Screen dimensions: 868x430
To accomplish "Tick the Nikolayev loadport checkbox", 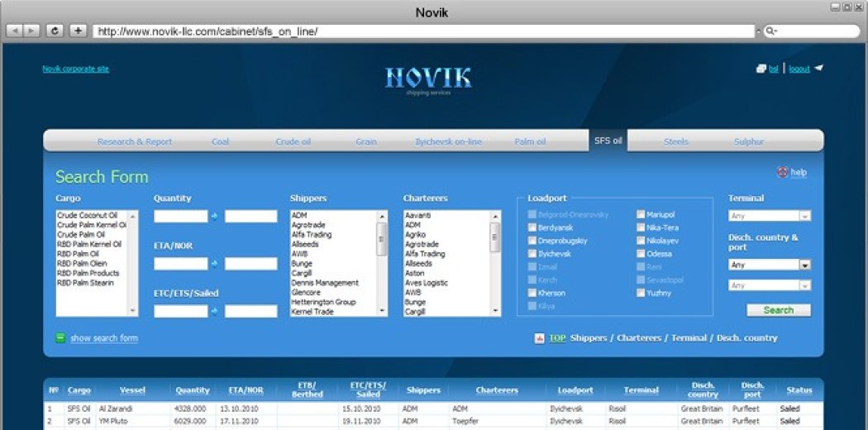I will (641, 241).
